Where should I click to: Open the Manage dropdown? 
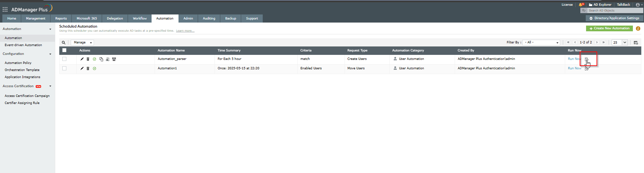tap(83, 42)
